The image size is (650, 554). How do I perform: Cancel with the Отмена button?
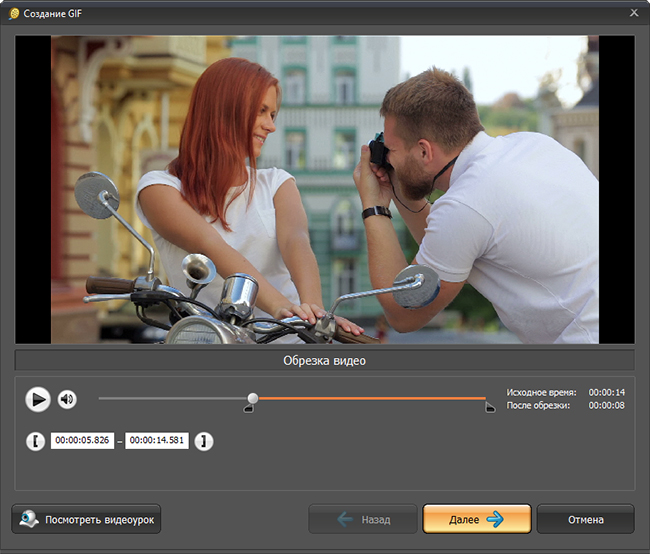coord(585,520)
